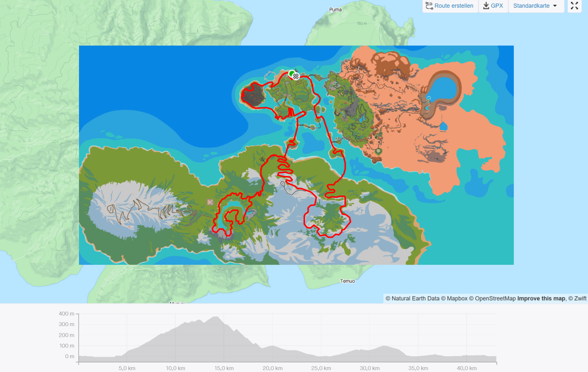The height and width of the screenshot is (372, 588).
Task: Click the Route erstellen button
Action: pyautogui.click(x=450, y=6)
